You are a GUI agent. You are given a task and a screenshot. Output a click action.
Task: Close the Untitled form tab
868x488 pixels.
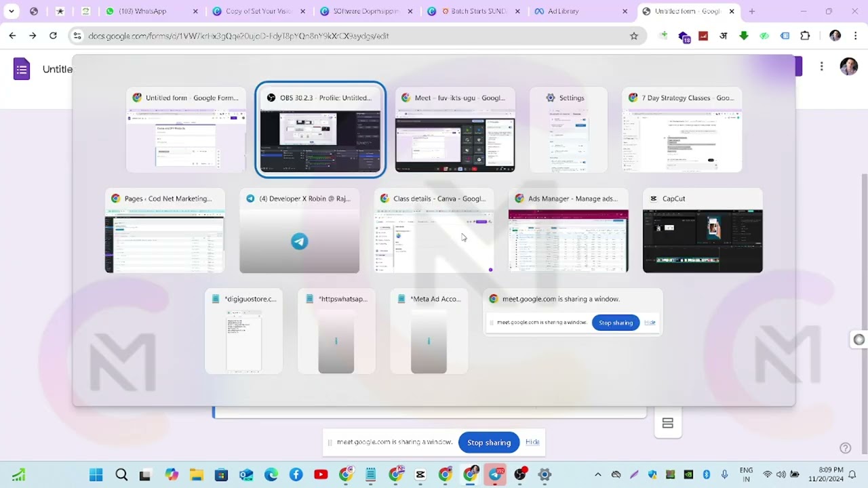(731, 12)
